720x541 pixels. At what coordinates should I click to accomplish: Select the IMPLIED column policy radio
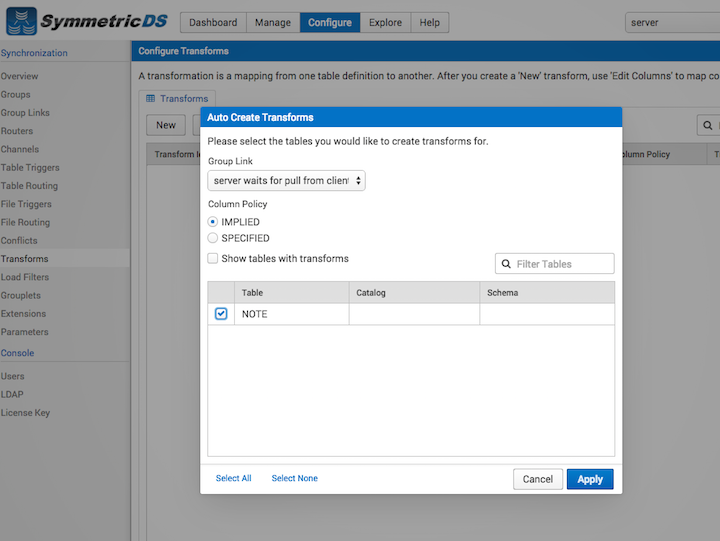click(x=213, y=222)
